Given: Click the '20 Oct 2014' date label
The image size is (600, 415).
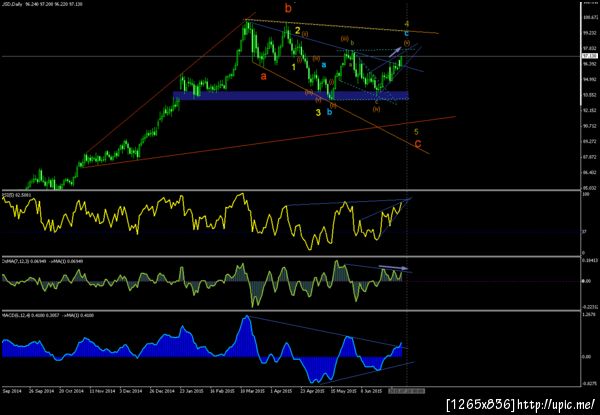Looking at the screenshot, I should click(x=73, y=391).
